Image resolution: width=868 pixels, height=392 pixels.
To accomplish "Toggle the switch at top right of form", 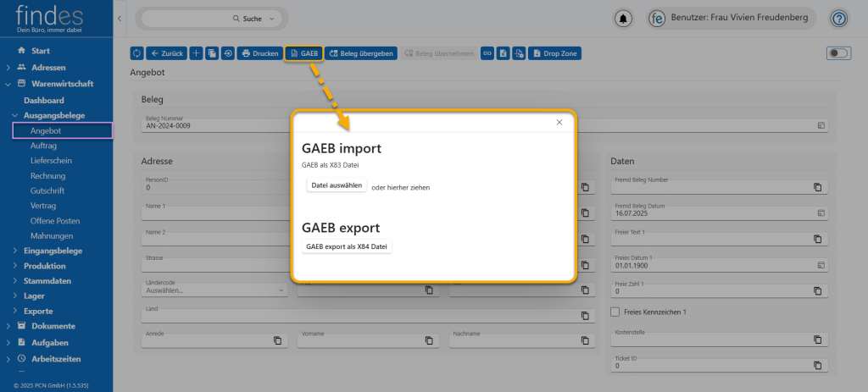I will (x=837, y=53).
